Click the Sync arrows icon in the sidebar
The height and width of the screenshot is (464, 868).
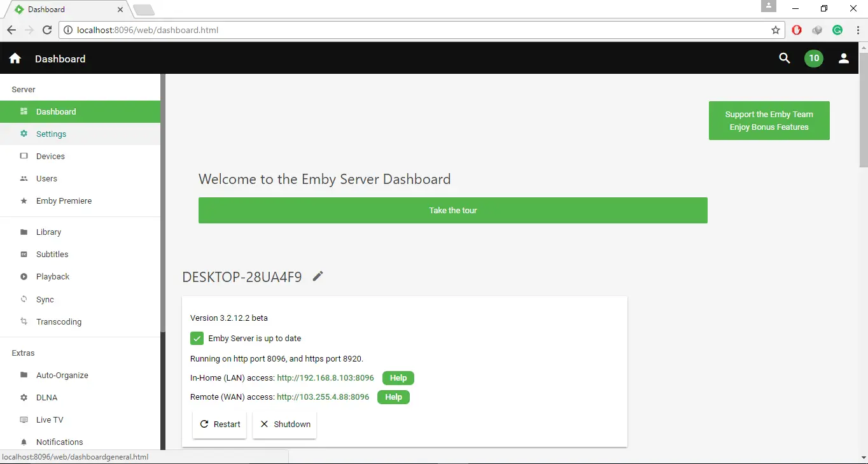coord(24,299)
